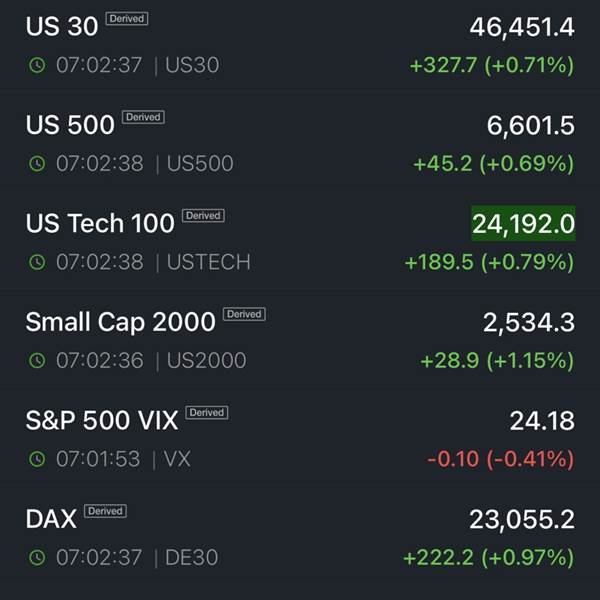This screenshot has height=600, width=600.
Task: Click the Derived badge next to US 30
Action: (126, 19)
